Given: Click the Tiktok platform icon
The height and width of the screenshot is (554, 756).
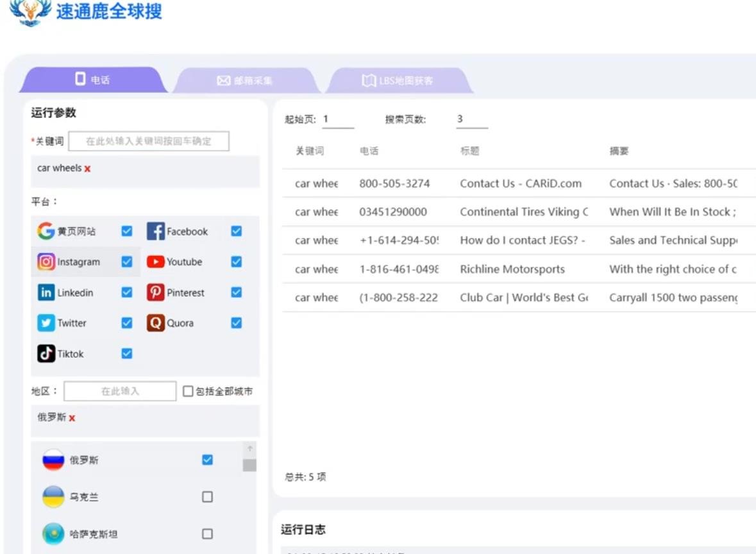Looking at the screenshot, I should pyautogui.click(x=46, y=353).
